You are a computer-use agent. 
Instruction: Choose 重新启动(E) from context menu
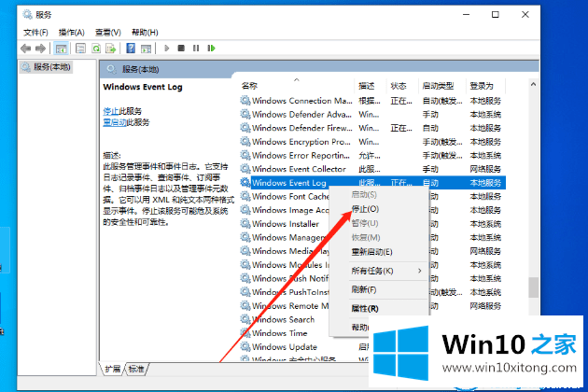(x=371, y=252)
